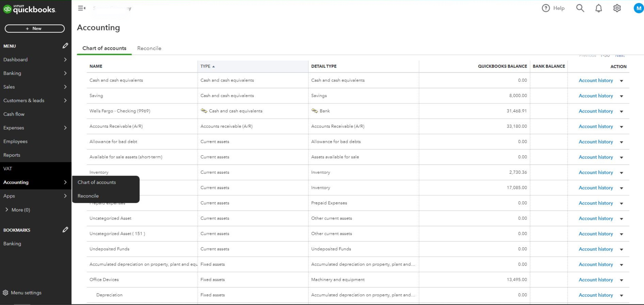Click the search magnifier icon

pos(580,8)
